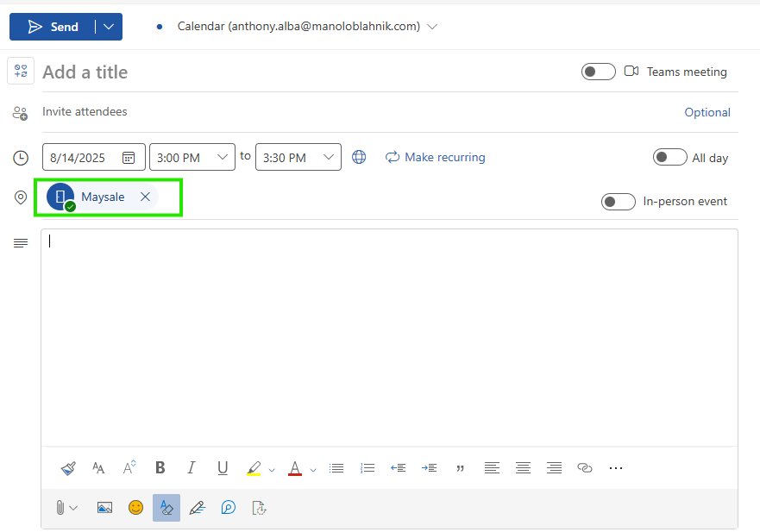
Task: Click the insert template document icon
Action: pos(260,508)
